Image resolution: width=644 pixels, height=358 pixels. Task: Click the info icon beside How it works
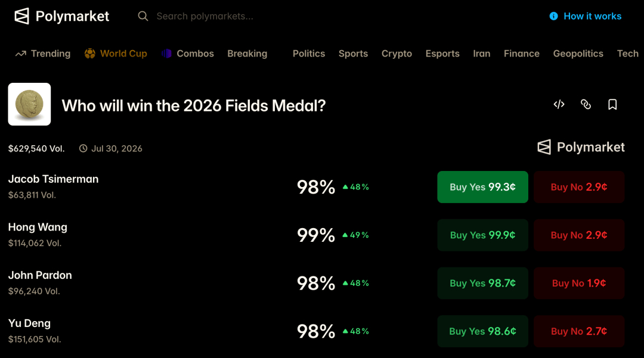click(x=553, y=17)
